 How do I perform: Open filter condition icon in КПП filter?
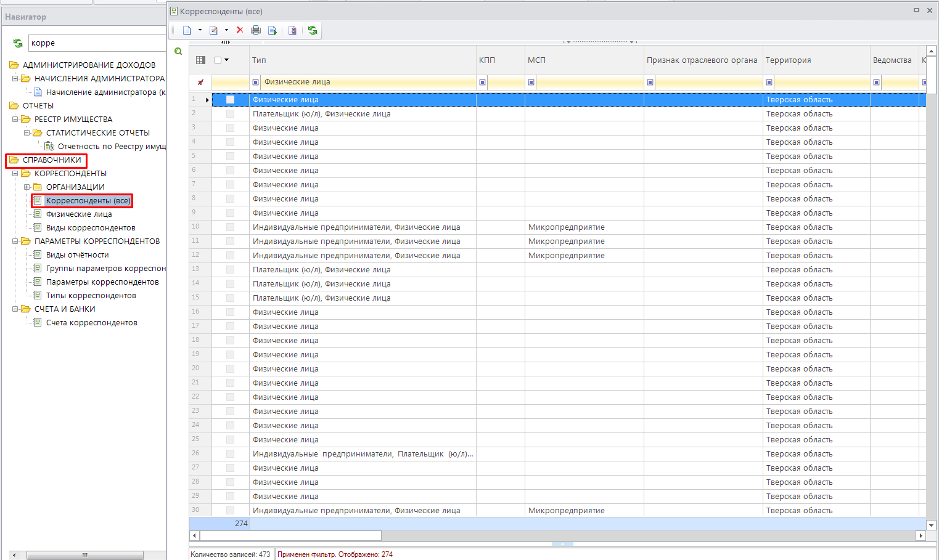point(483,82)
